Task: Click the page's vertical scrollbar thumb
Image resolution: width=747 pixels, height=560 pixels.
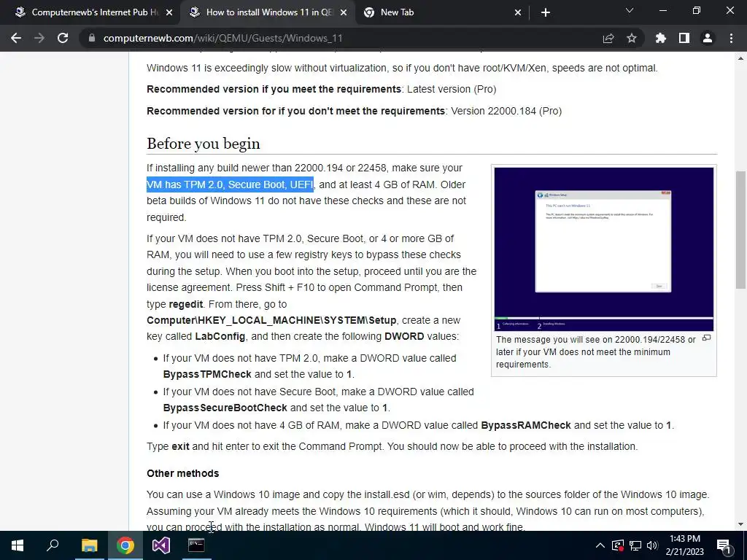Action: 741,230
